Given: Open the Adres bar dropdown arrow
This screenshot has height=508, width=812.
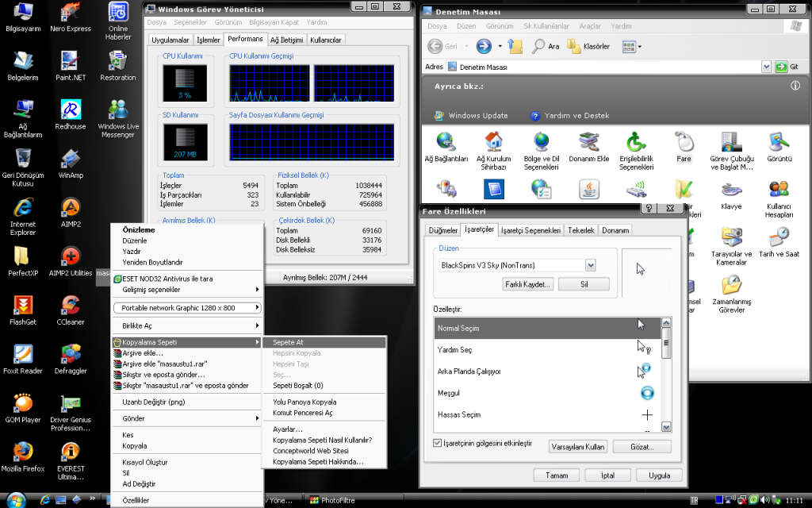Looking at the screenshot, I should (764, 67).
